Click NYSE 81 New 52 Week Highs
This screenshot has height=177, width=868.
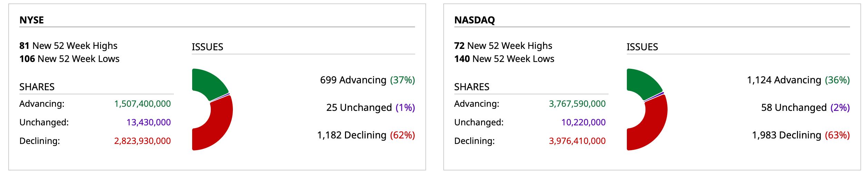pos(68,46)
